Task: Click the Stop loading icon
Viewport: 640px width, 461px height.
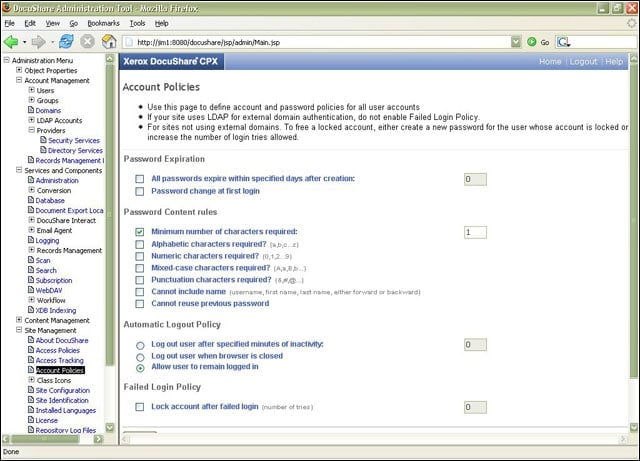Action: coord(87,41)
